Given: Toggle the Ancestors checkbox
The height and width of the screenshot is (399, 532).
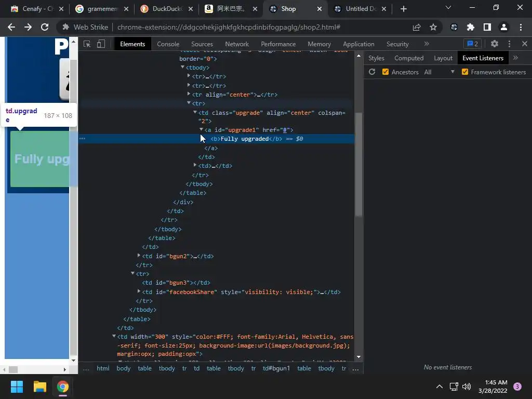Looking at the screenshot, I should [385, 72].
